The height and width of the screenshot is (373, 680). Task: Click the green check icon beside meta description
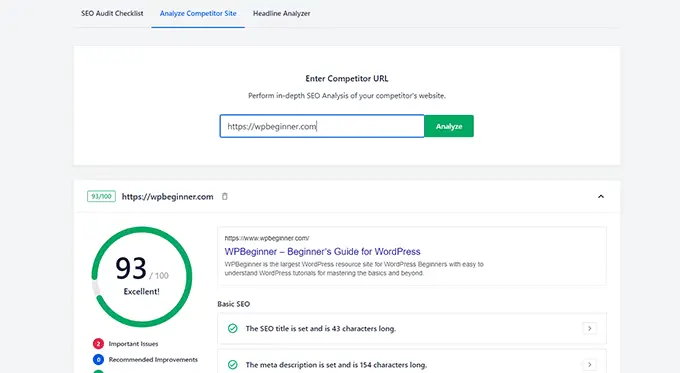pos(232,365)
